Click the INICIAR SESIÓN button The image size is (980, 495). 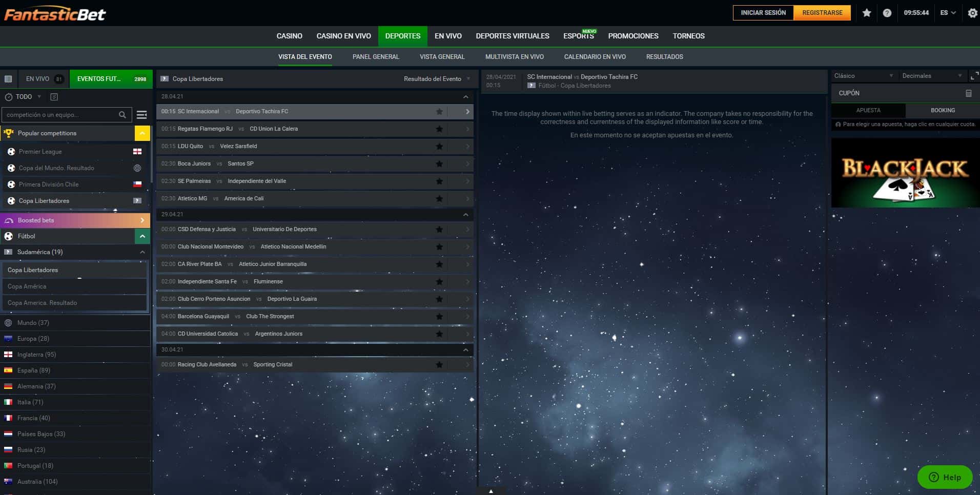[763, 13]
